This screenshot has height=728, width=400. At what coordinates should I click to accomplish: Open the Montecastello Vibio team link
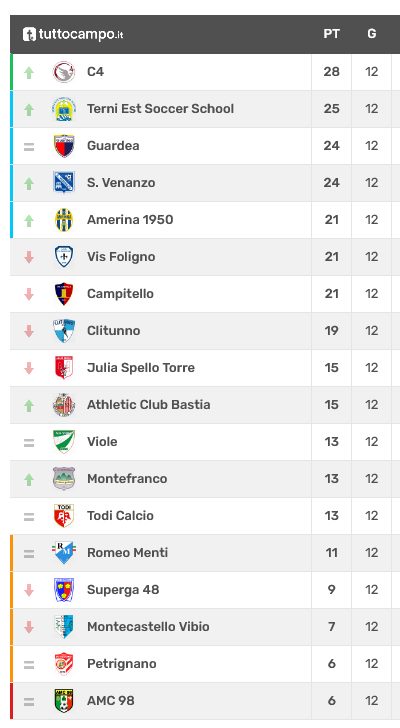tap(148, 627)
